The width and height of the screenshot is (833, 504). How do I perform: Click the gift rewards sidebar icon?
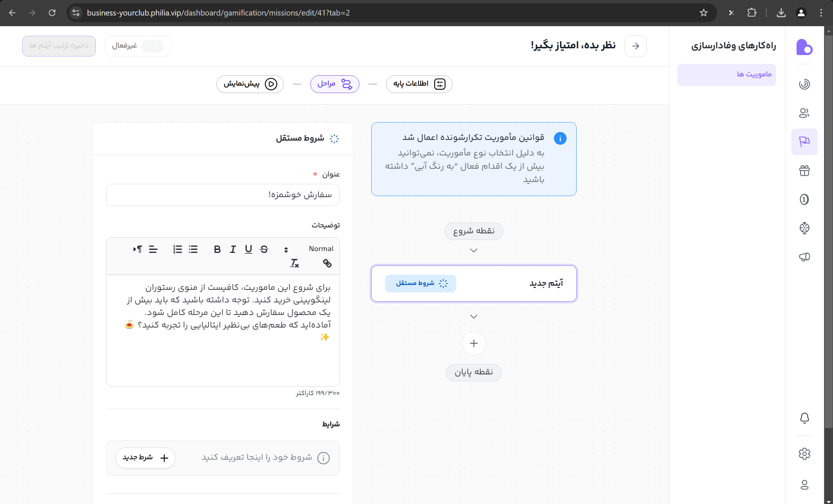[804, 171]
